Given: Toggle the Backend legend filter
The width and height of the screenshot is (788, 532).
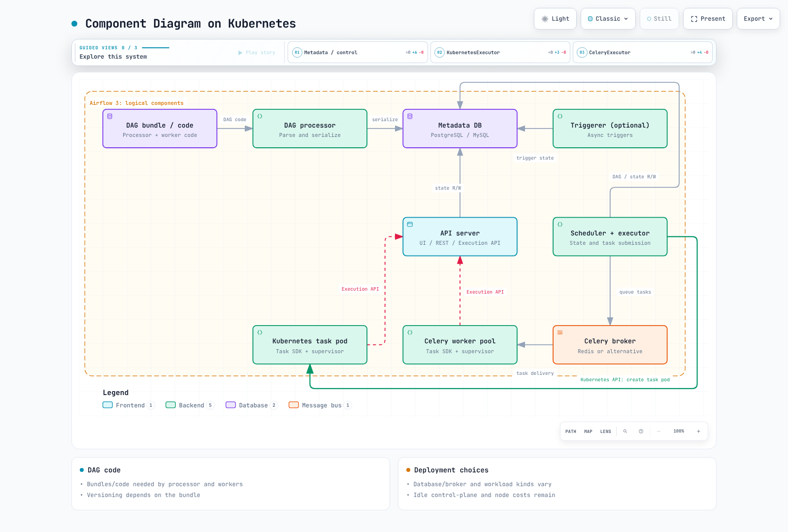Looking at the screenshot, I should click(190, 405).
